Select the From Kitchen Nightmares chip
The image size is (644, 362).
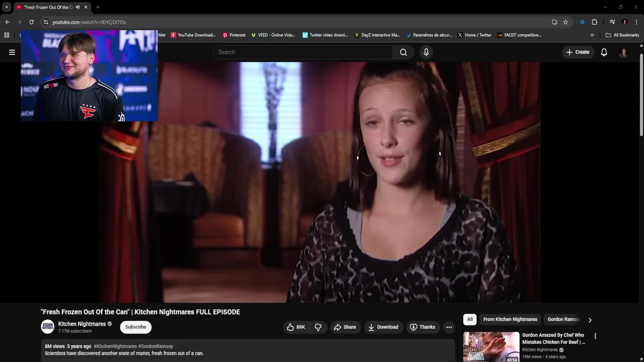click(x=510, y=319)
